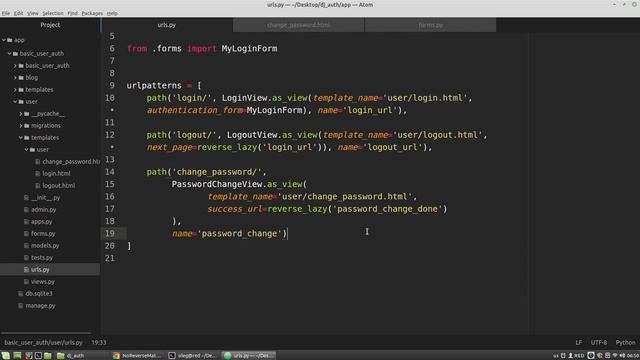640x360 pixels.
Task: Change line ending via LF status item
Action: pyautogui.click(x=578, y=342)
